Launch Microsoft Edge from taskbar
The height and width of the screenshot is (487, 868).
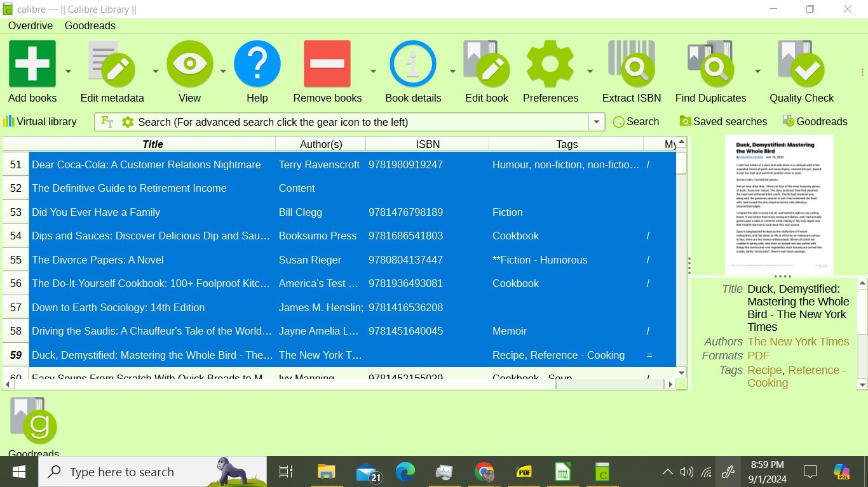[x=405, y=472]
